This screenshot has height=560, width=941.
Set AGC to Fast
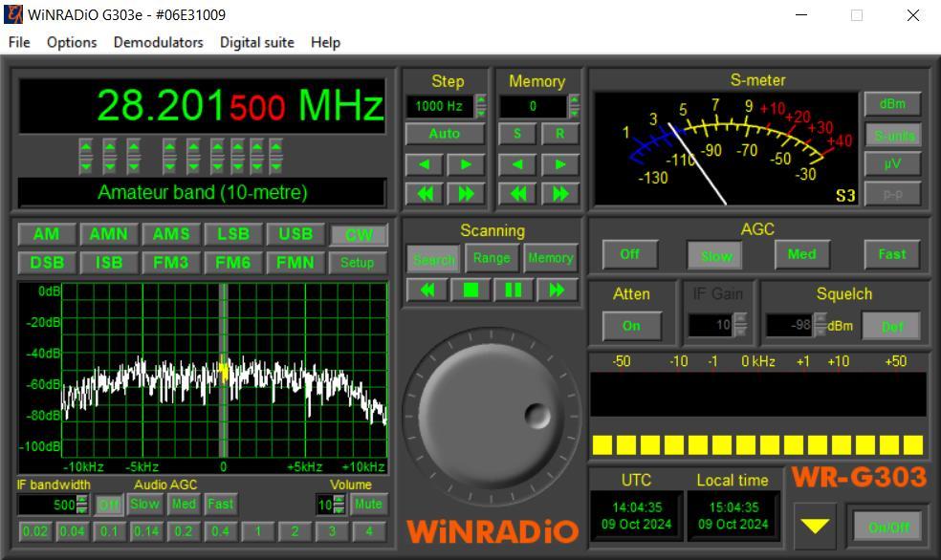[x=891, y=254]
